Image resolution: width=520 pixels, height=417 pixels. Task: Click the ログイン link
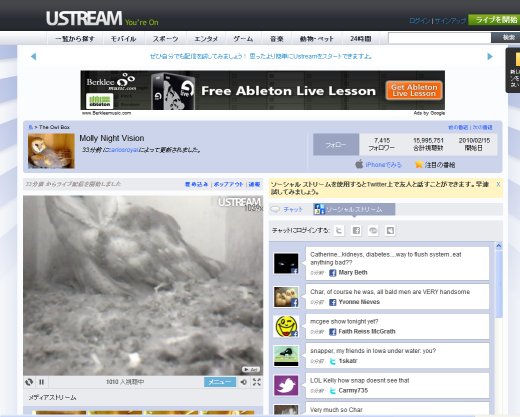[x=420, y=21]
